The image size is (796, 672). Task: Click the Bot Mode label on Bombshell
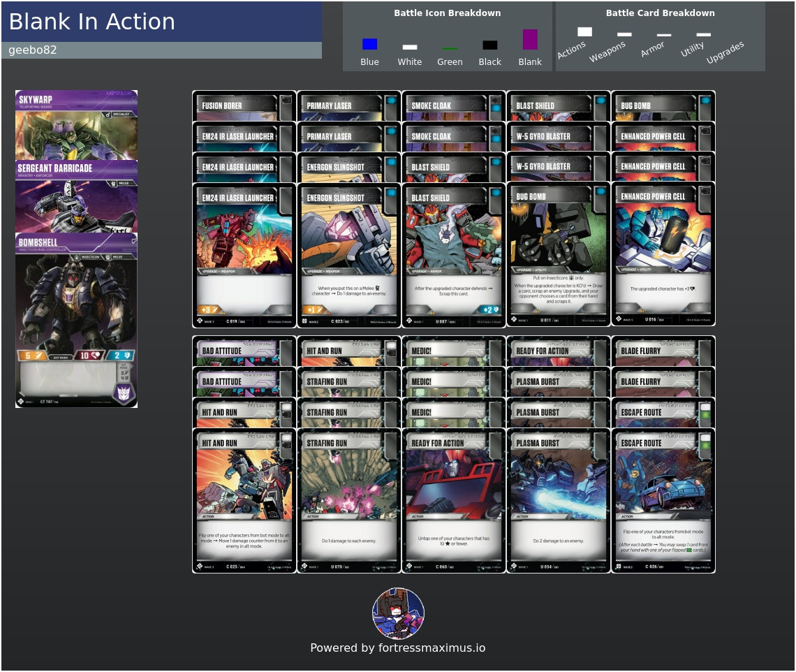coord(61,357)
